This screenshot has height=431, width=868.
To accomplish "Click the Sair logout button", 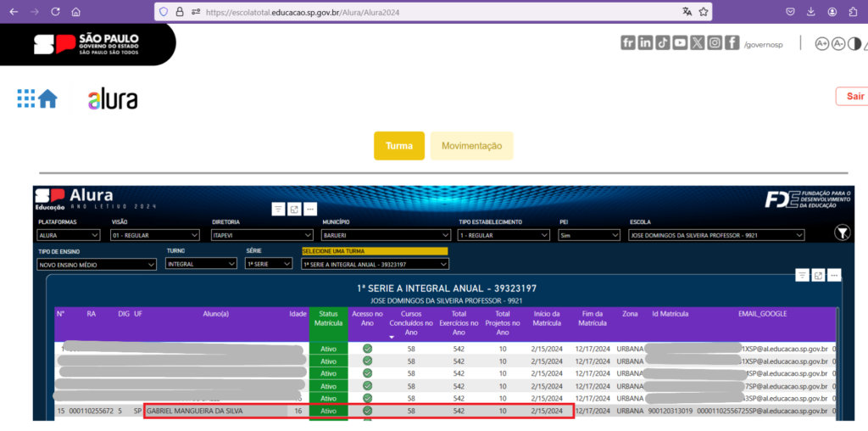I will (x=853, y=97).
